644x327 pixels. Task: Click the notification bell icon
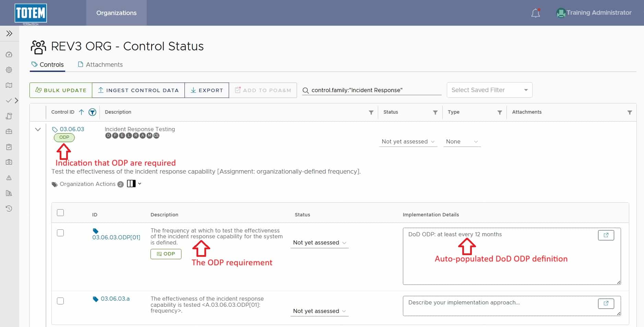[535, 13]
